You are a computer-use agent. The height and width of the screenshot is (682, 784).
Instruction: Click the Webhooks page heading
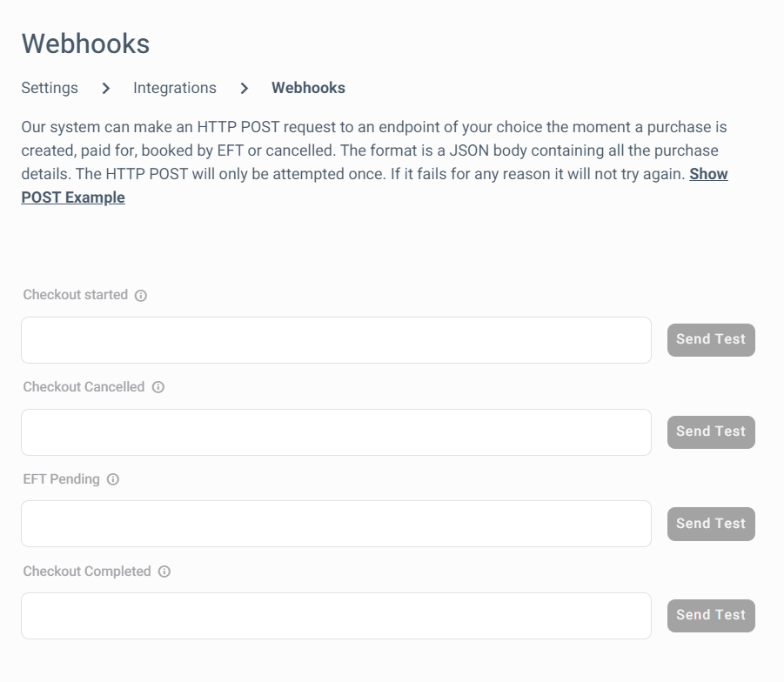[x=85, y=43]
